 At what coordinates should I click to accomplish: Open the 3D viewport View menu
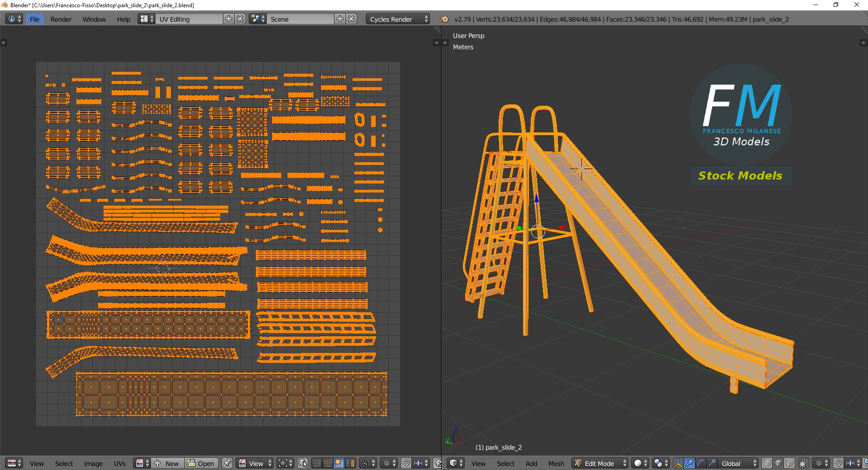478,463
